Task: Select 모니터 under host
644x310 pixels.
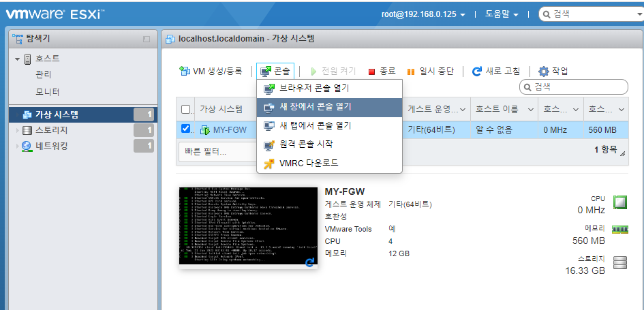Action: pyautogui.click(x=48, y=92)
